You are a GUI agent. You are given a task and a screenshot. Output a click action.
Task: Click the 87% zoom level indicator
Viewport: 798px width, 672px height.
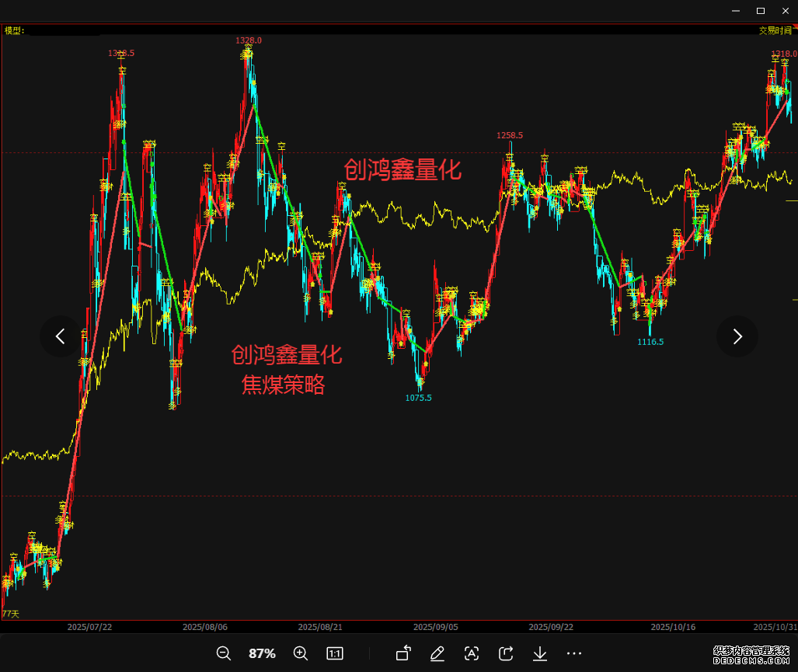pos(262,653)
